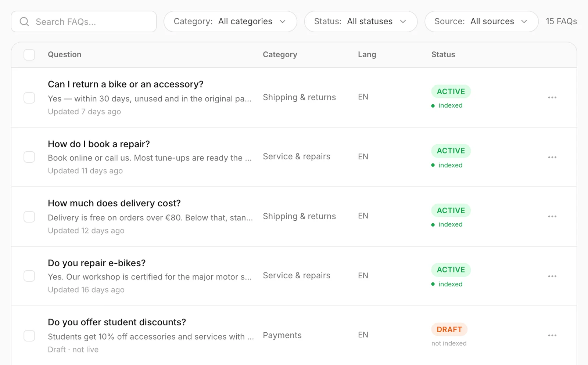This screenshot has height=365, width=588.
Task: Click 'Shipping & returns' in delivery cost row
Action: [300, 216]
